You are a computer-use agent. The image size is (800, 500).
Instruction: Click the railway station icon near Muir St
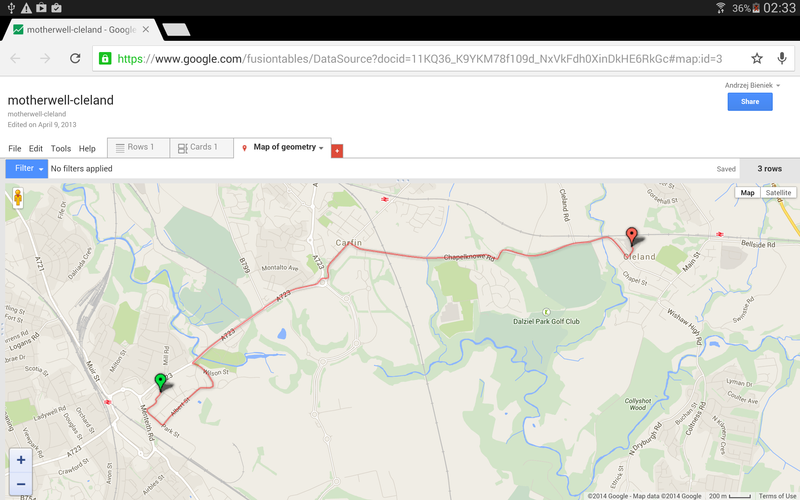(107, 402)
